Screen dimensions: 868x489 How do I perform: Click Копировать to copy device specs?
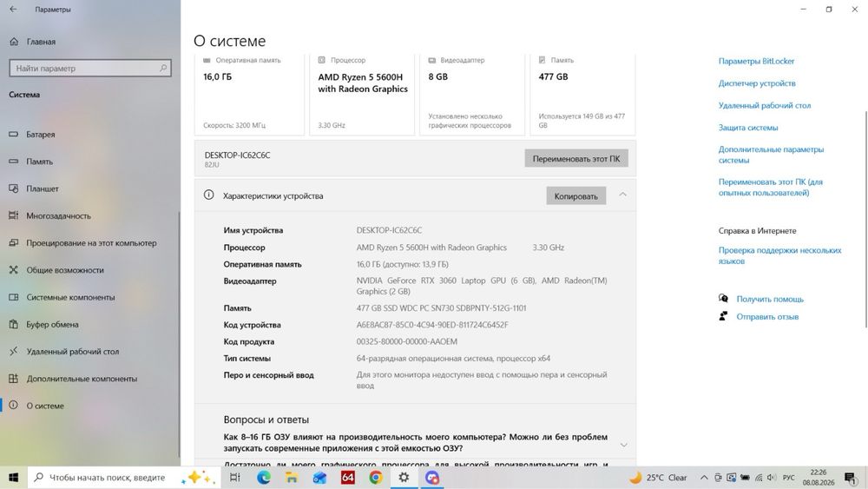coord(575,196)
